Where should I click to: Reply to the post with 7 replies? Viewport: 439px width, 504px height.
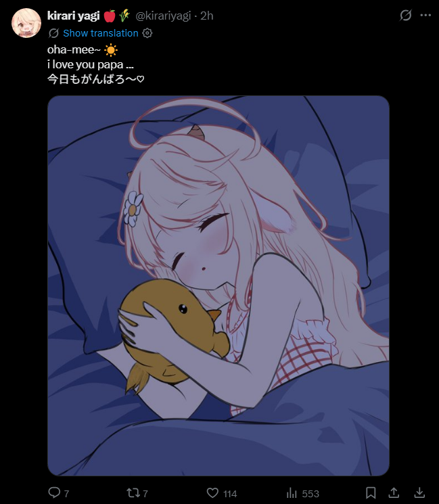coord(54,492)
